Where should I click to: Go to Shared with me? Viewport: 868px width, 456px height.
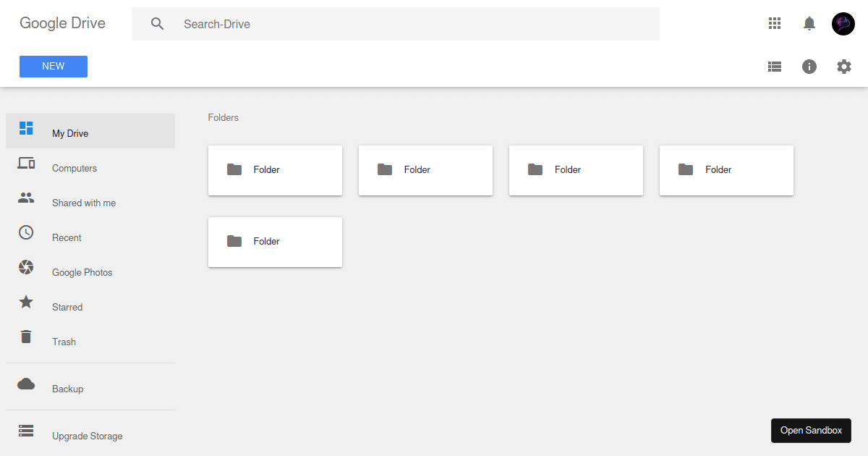[83, 203]
